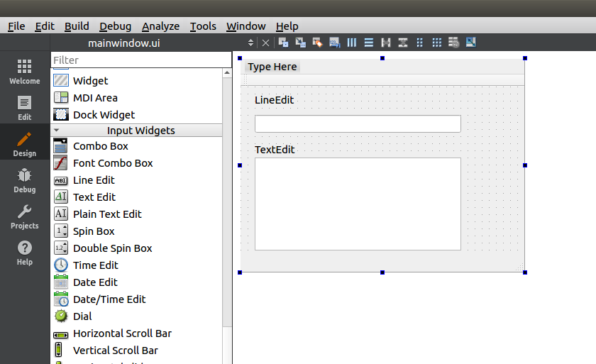Screen dimensions: 596x364
Task: Click the Adjust Size toolbar icon
Action: (470, 43)
